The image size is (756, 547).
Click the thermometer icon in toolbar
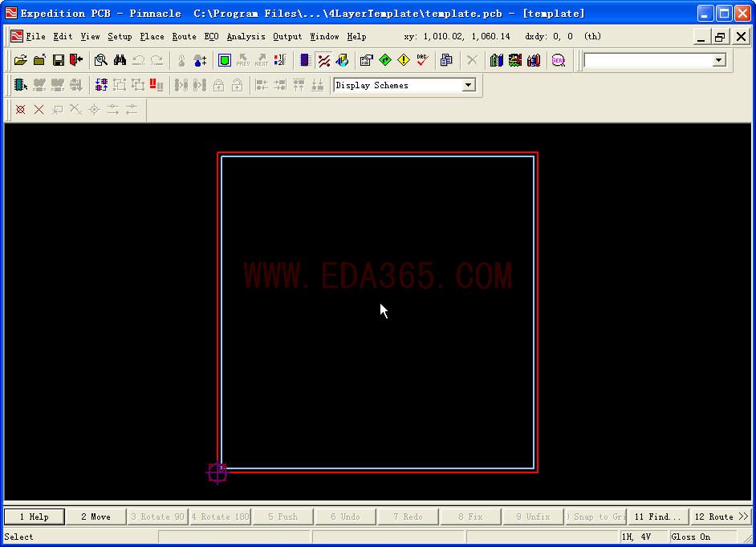tap(181, 60)
